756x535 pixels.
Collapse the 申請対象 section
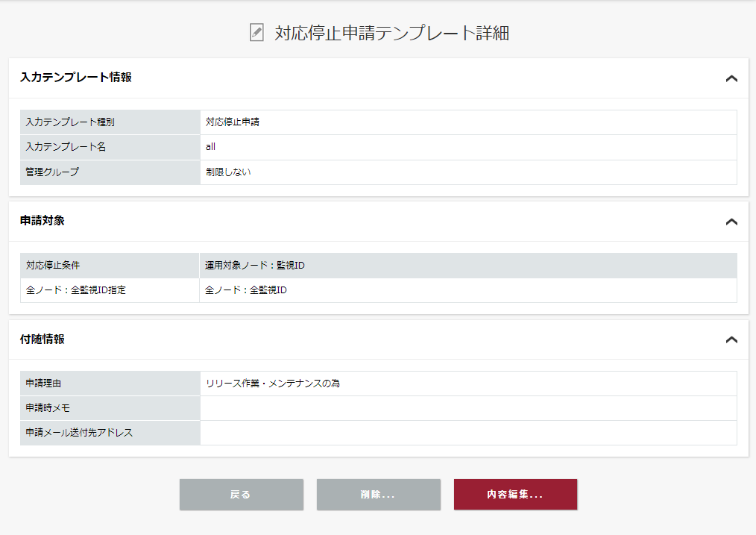[731, 222]
